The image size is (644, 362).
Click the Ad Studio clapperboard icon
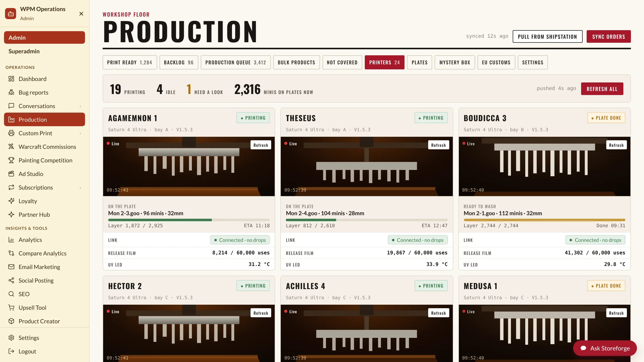[11, 174]
